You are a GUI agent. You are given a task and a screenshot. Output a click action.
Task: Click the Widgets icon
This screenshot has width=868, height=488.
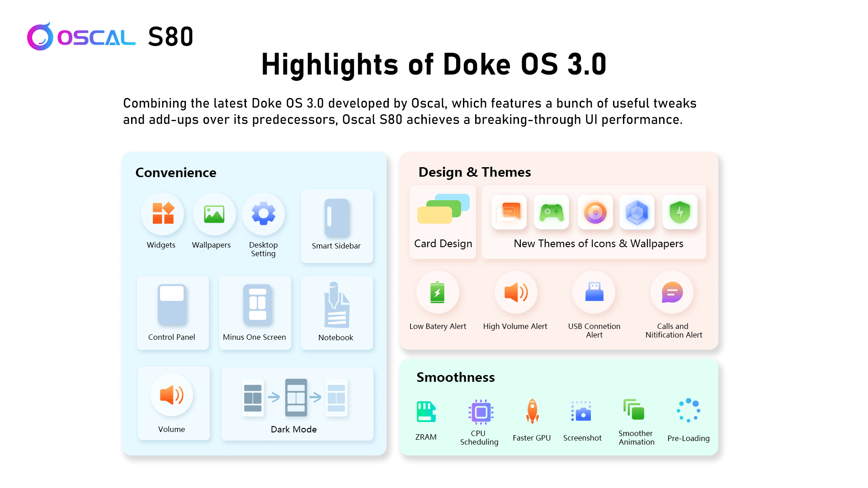pyautogui.click(x=163, y=214)
